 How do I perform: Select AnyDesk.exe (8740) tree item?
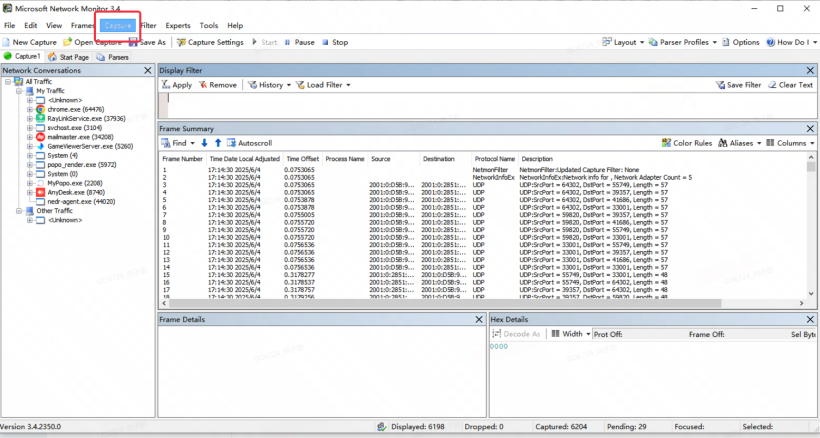76,192
